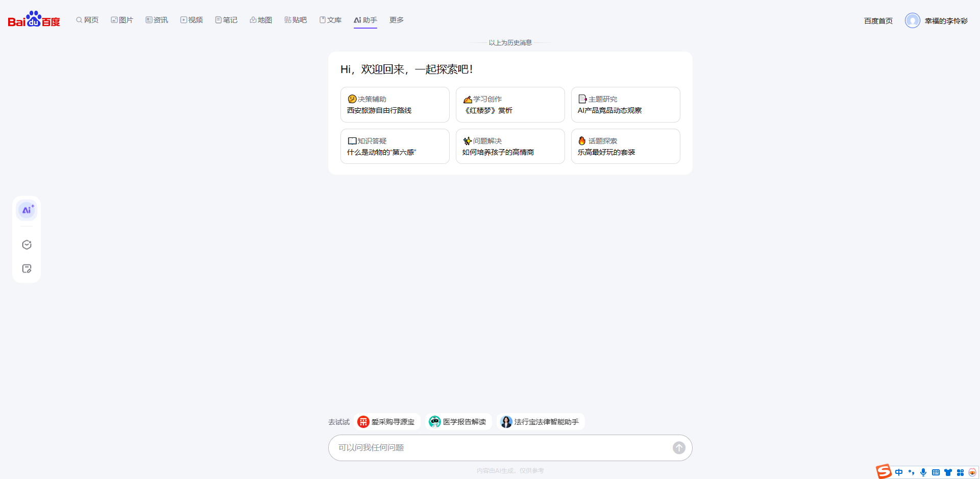Open the notes edit icon in left sidebar

click(x=27, y=268)
